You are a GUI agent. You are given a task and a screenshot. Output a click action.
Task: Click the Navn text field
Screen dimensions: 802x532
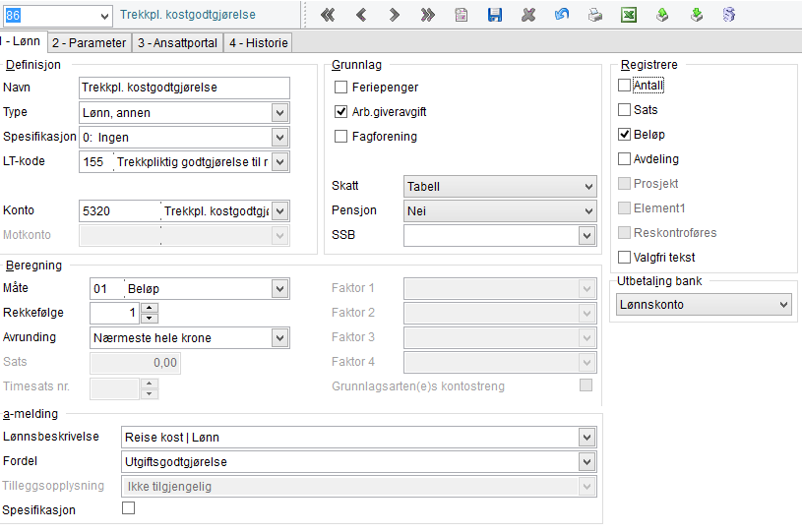click(x=184, y=88)
